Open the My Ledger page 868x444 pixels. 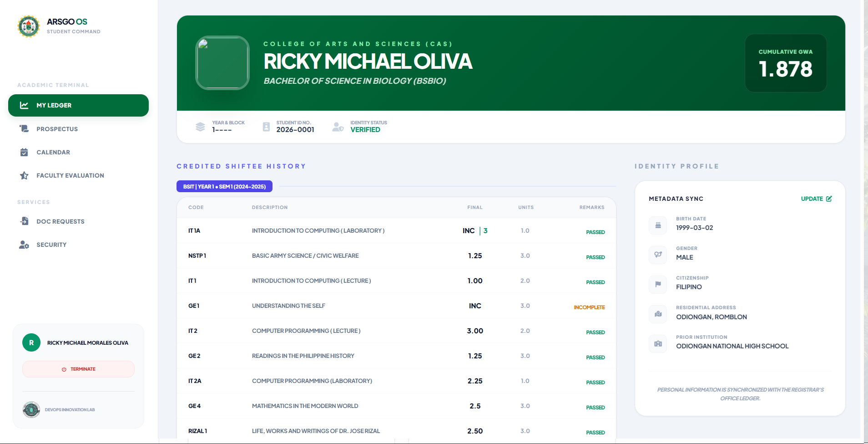pos(78,105)
